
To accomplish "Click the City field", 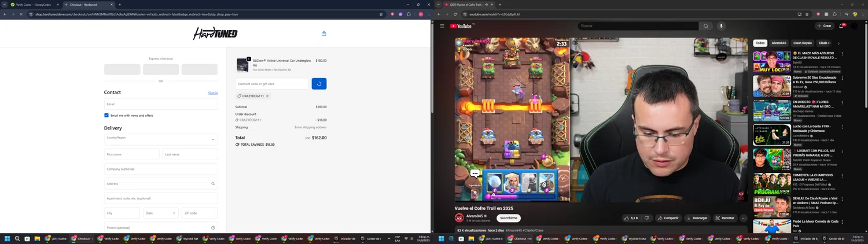I will [122, 213].
